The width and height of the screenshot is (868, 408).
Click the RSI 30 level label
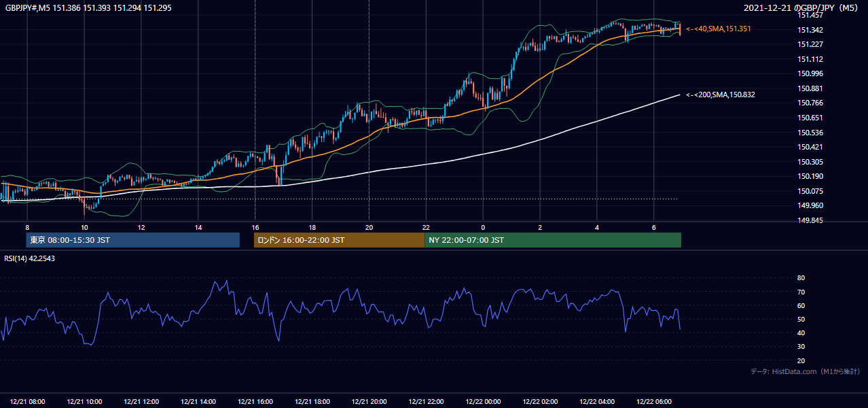point(801,347)
